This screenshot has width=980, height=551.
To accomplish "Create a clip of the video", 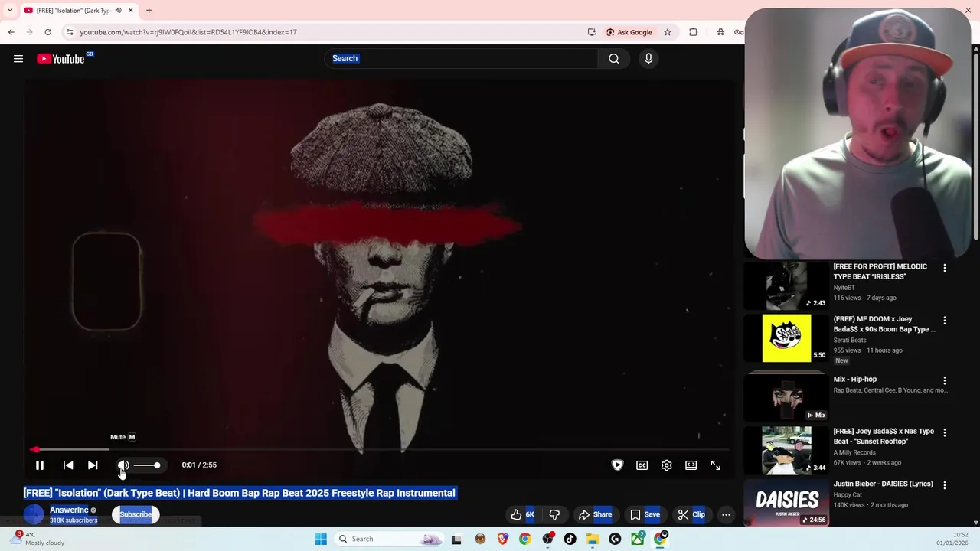I will 691,515.
